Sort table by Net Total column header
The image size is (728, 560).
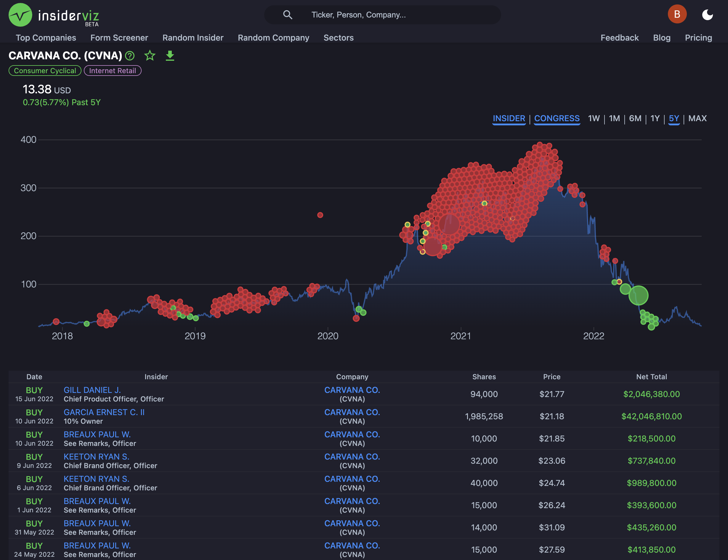coord(651,377)
